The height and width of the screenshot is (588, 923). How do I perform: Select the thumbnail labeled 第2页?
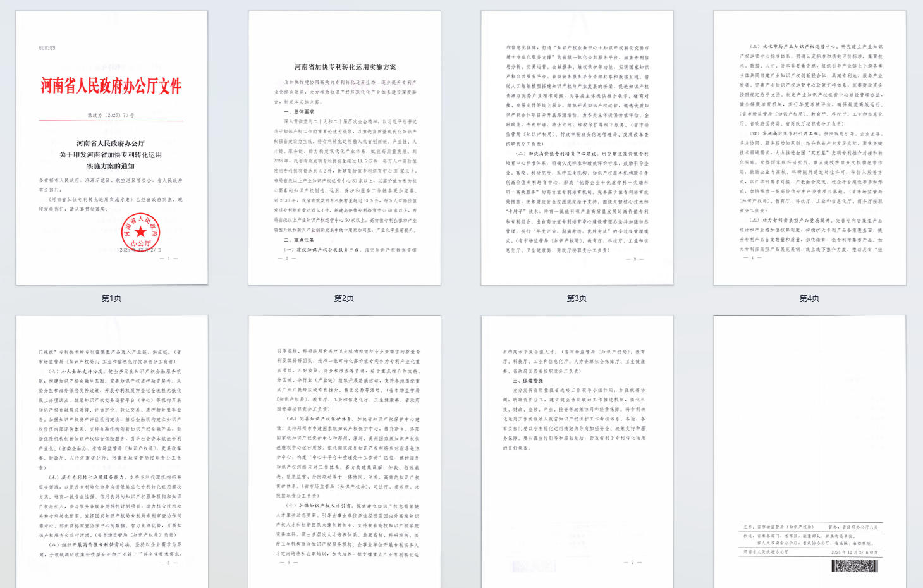tap(345, 147)
